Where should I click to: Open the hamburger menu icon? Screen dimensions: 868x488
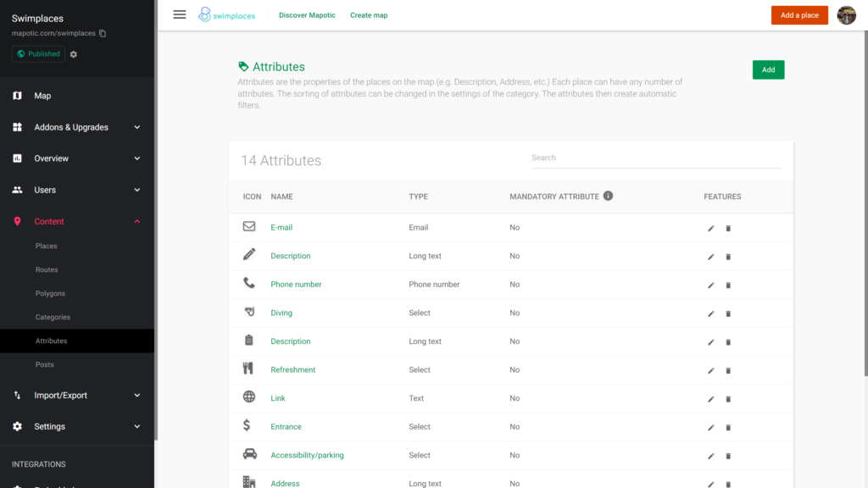pyautogui.click(x=180, y=15)
